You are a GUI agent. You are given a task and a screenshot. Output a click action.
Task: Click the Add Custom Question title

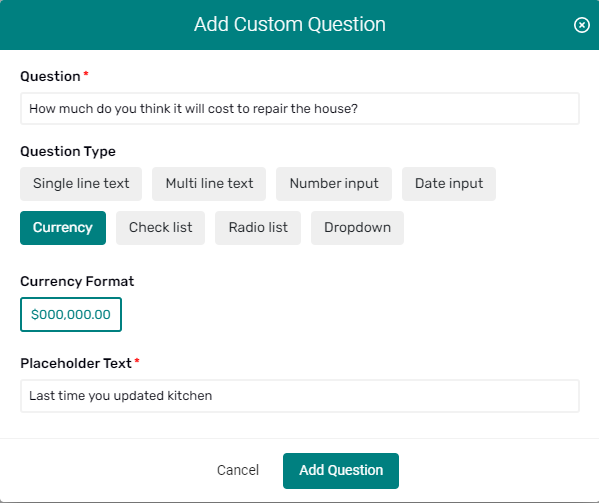click(x=290, y=24)
